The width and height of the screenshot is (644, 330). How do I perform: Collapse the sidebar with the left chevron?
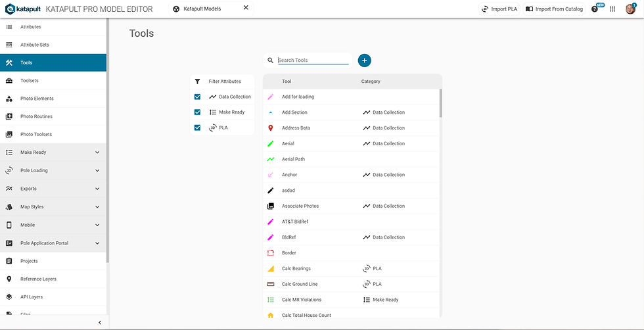tap(100, 323)
